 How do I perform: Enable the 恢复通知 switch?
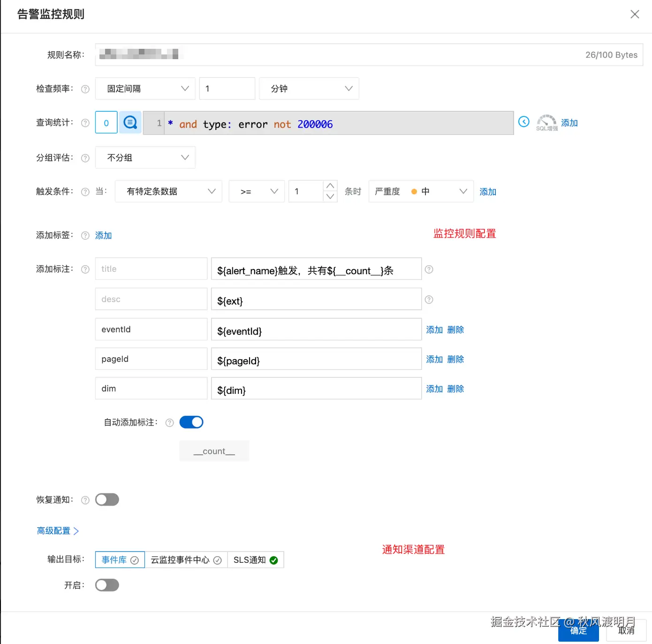[107, 499]
